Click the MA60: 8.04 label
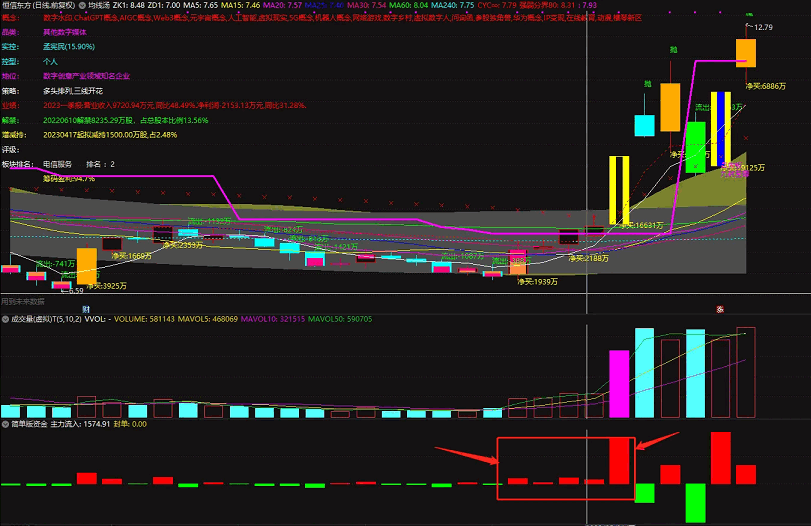 [409, 5]
